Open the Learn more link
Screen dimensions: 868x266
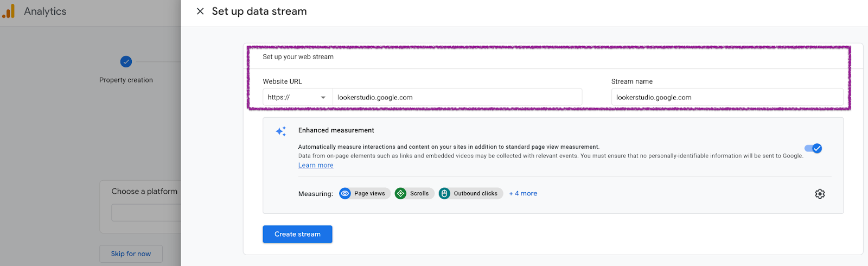click(x=316, y=165)
